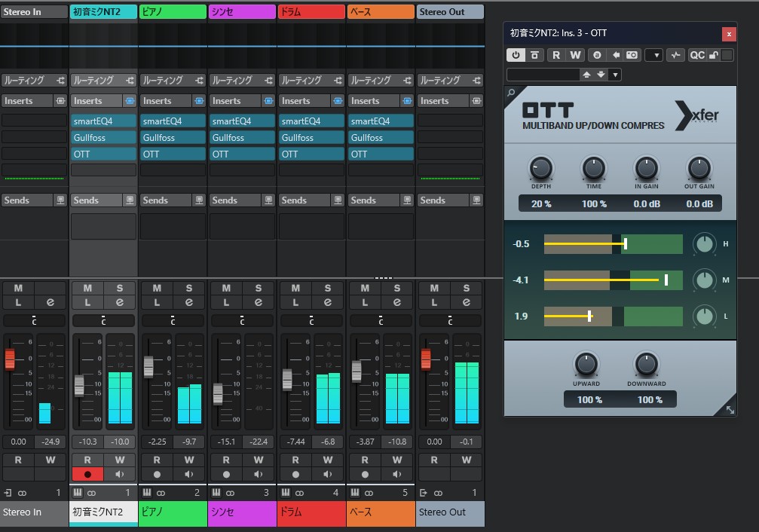Mute the 初音ミクNT2 channel
This screenshot has height=532, width=759.
coord(87,289)
